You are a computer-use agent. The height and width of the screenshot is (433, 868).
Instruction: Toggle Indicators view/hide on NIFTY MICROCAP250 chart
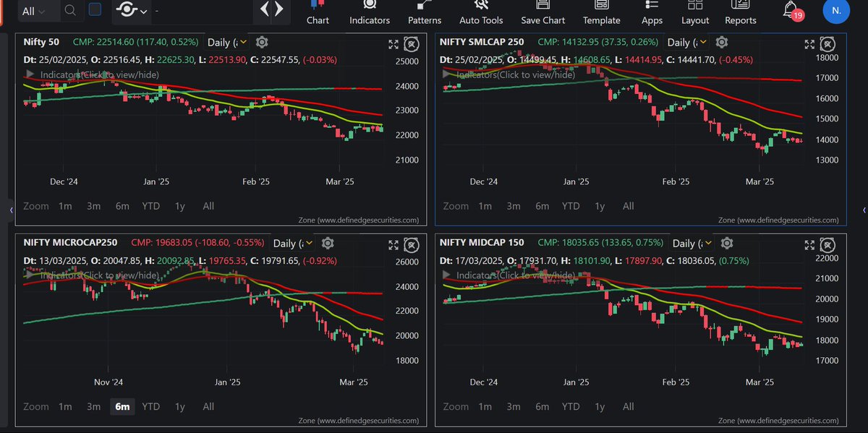click(x=91, y=275)
